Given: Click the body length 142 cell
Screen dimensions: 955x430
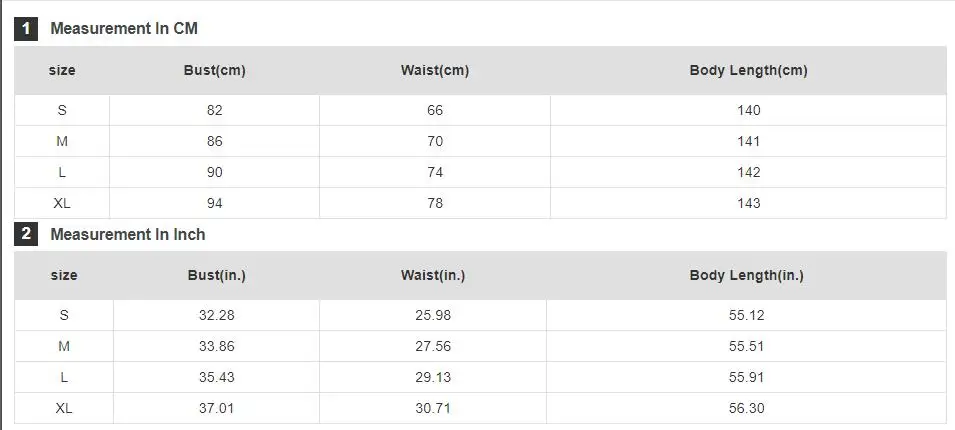Looking at the screenshot, I should point(748,172).
